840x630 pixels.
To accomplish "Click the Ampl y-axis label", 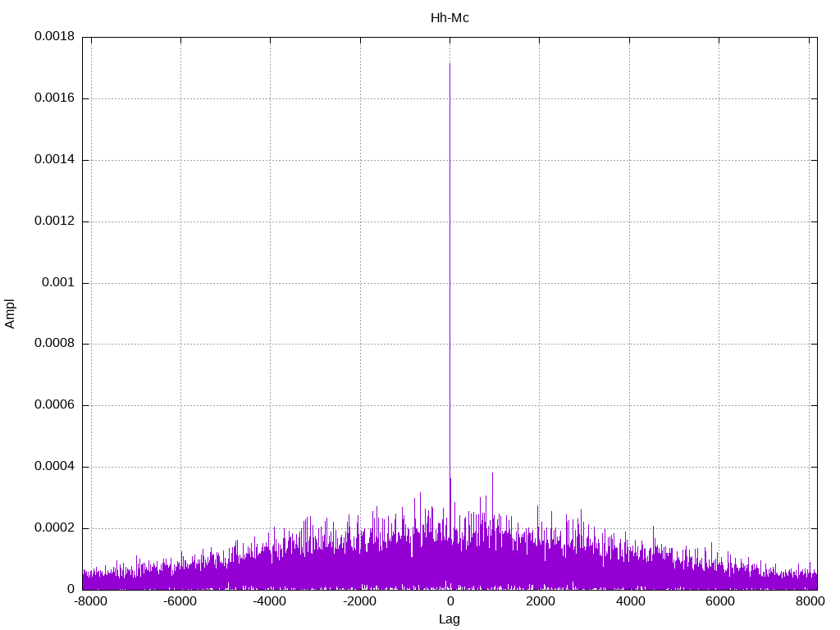I will (11, 313).
